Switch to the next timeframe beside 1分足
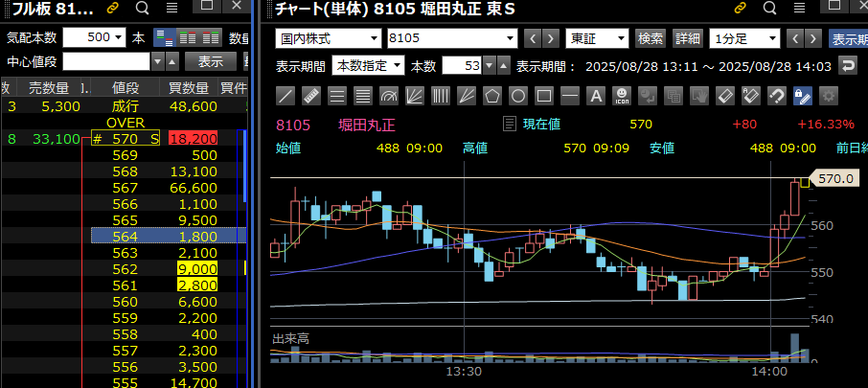 coord(812,38)
